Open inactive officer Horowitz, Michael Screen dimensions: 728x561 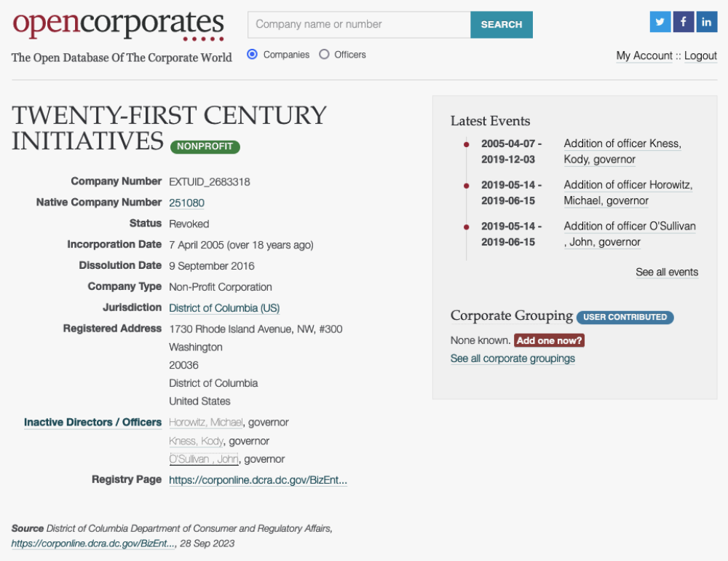click(x=205, y=423)
